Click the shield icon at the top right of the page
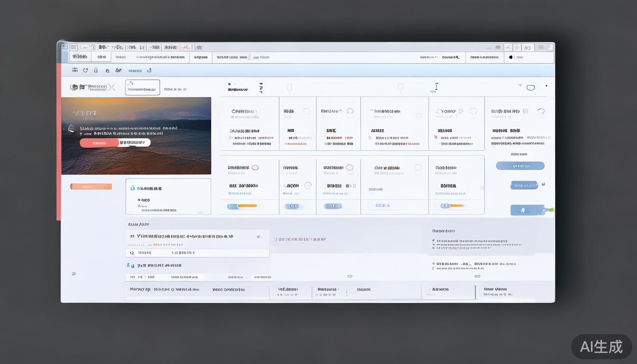This screenshot has height=364, width=637. click(530, 88)
